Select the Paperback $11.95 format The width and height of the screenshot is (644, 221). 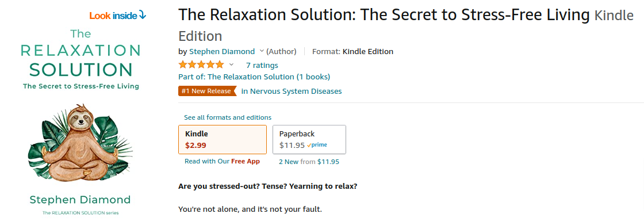(309, 139)
